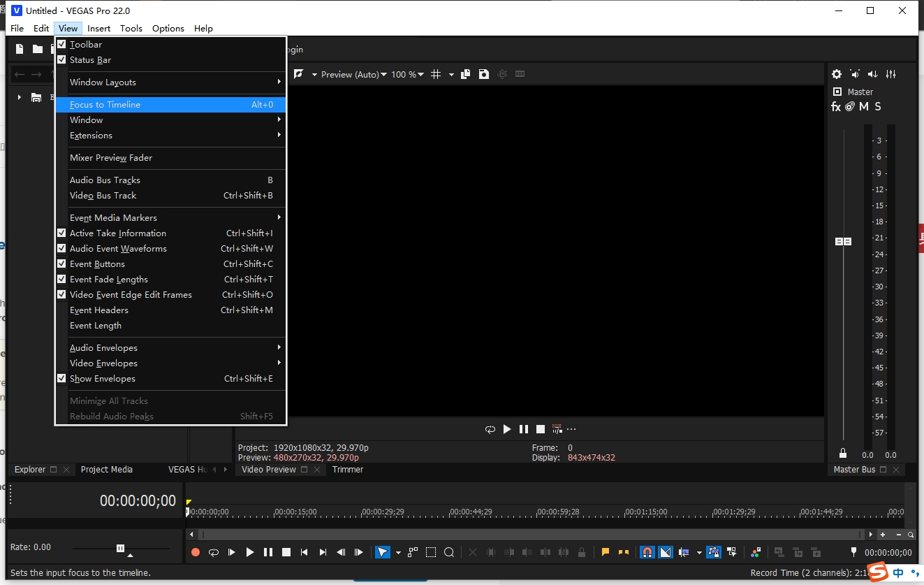Toggle Auto Ripple button

click(x=684, y=552)
